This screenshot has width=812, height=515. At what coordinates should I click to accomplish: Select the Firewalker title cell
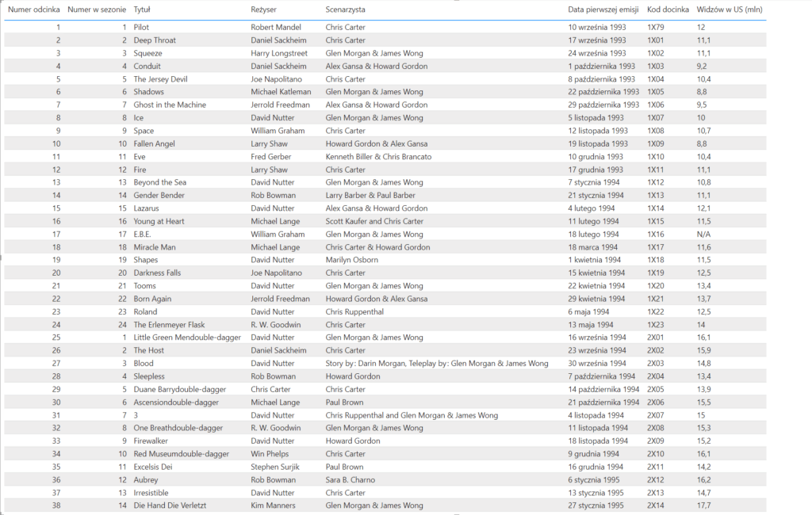coord(151,441)
